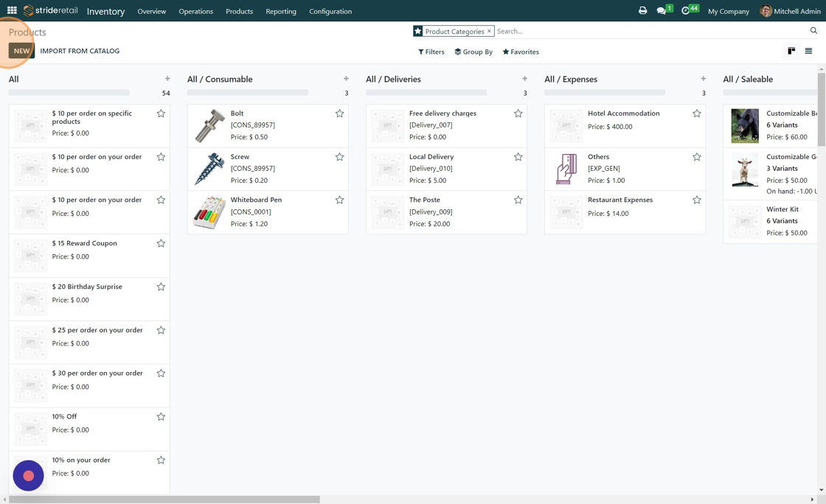Click the search magnifier icon
Screen dimensions: 826x504
click(813, 31)
